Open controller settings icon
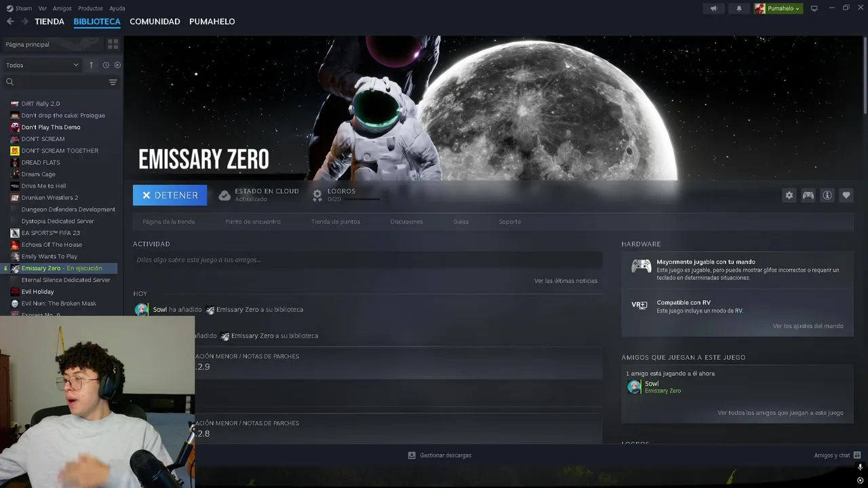 808,195
